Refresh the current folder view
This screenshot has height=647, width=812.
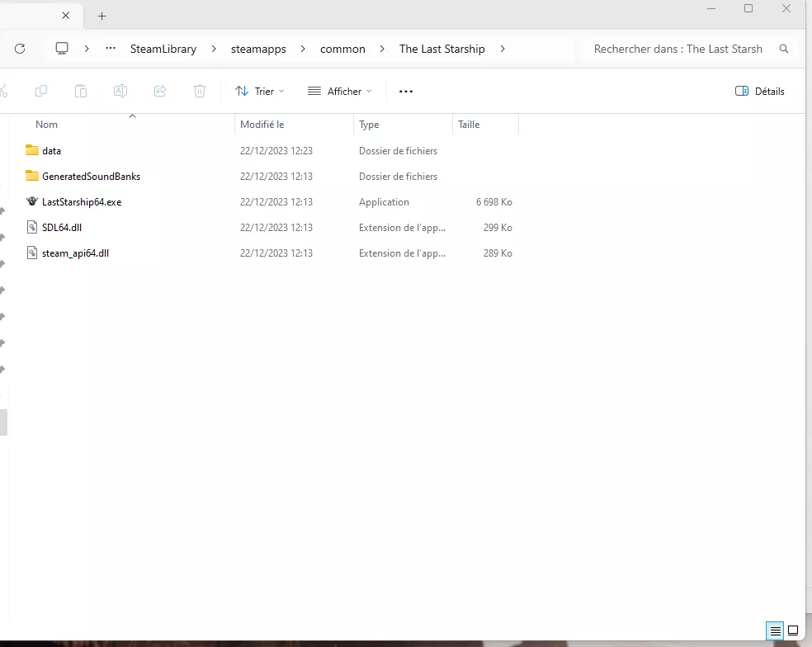coord(20,49)
